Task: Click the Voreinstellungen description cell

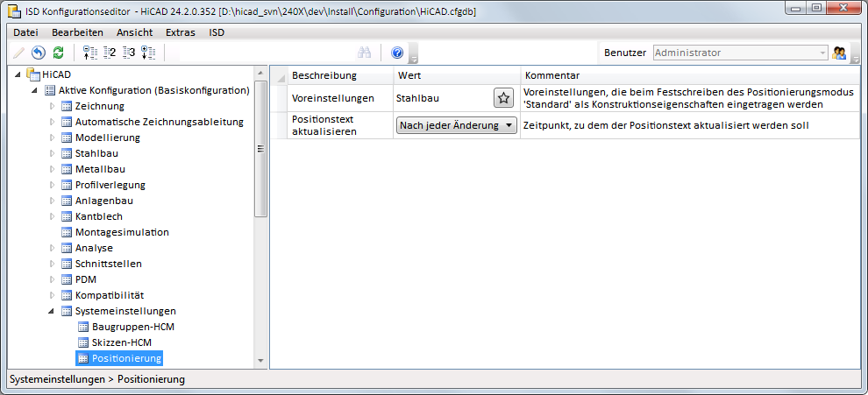Action: (x=340, y=98)
